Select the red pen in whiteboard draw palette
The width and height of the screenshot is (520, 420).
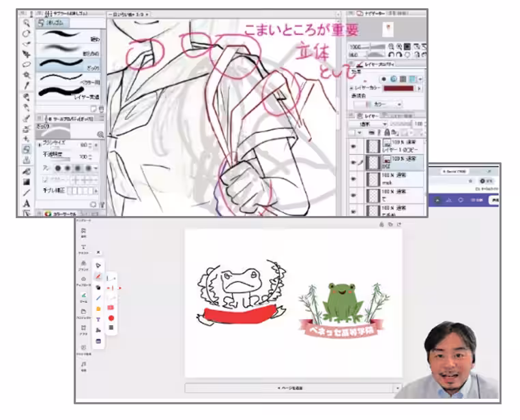click(x=98, y=276)
